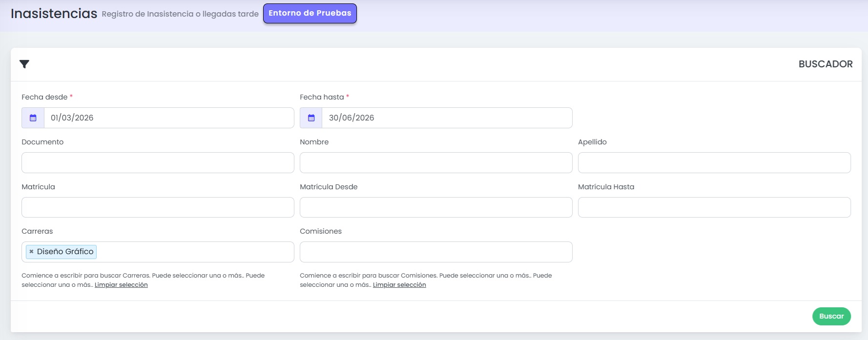The image size is (868, 340).
Task: Open the Fecha hasta calendar icon
Action: point(311,118)
